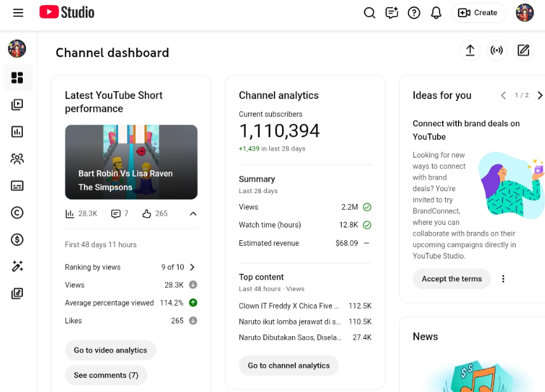The image size is (545, 392).
Task: Open the Bart Robin Vs Lisa Raven thumbnail
Action: (131, 162)
